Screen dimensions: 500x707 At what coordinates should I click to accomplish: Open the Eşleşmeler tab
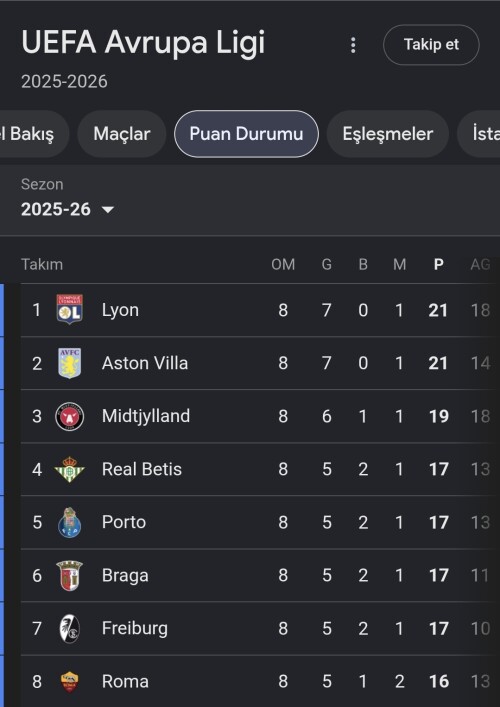point(388,134)
